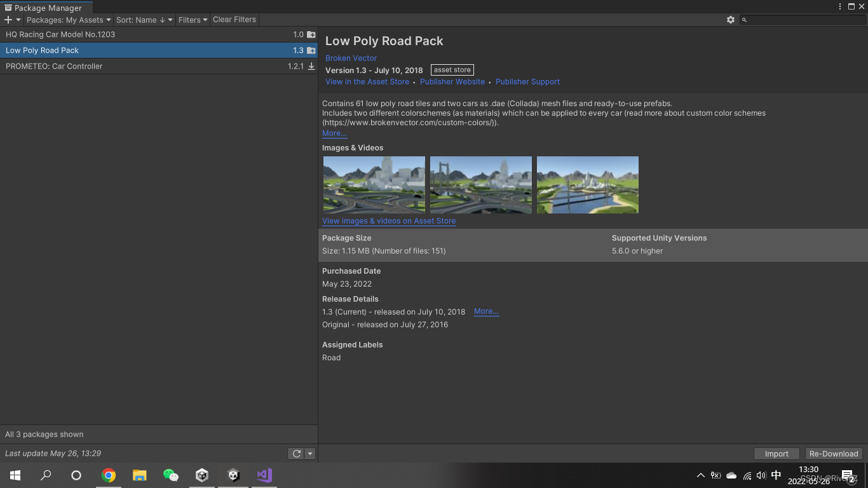Click the 'All 3 packages shown' status
This screenshot has width=868, height=488.
coord(44,435)
